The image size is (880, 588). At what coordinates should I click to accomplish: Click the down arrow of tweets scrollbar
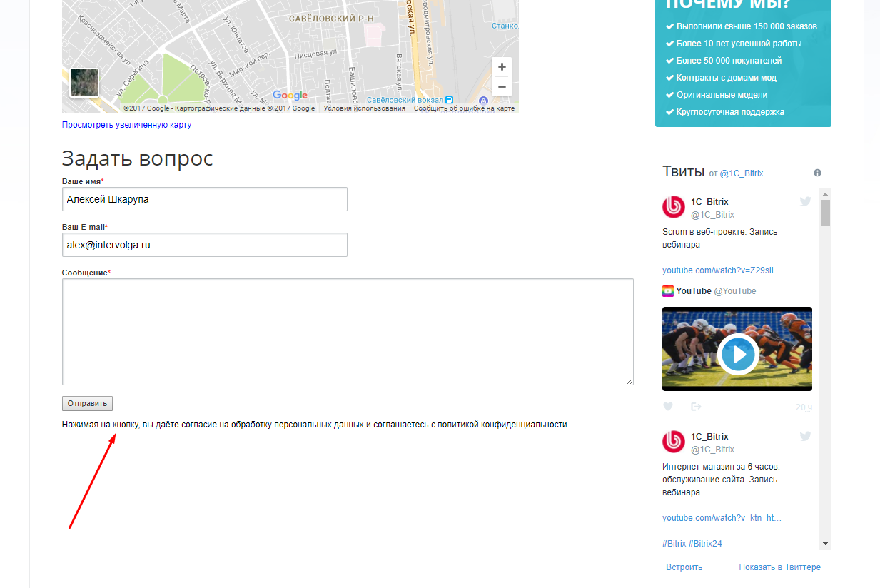[x=825, y=544]
